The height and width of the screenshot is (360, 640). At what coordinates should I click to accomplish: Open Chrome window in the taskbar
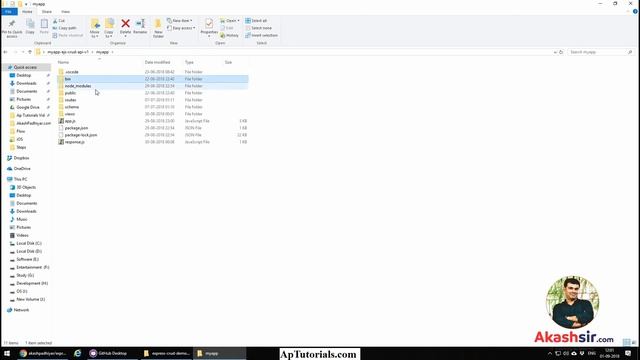pos(42,353)
